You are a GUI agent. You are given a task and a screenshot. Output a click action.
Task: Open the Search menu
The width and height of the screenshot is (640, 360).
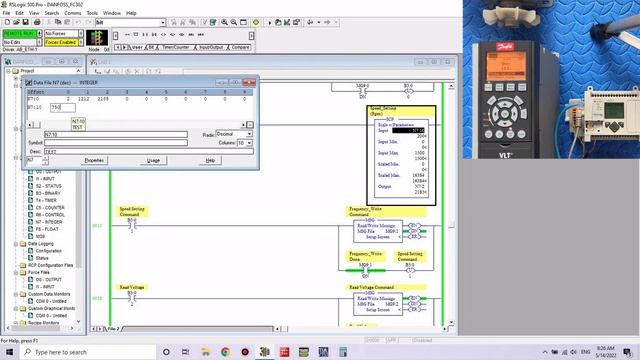pyautogui.click(x=52, y=13)
